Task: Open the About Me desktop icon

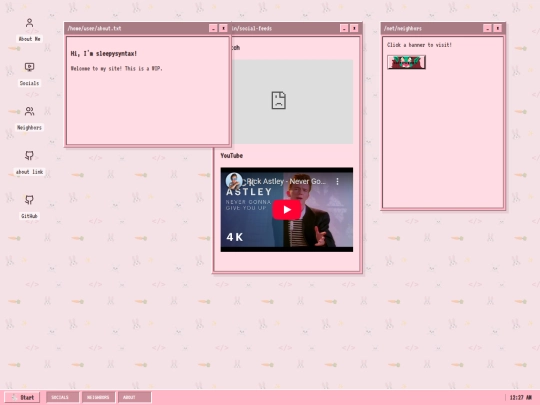Action: pos(29,30)
